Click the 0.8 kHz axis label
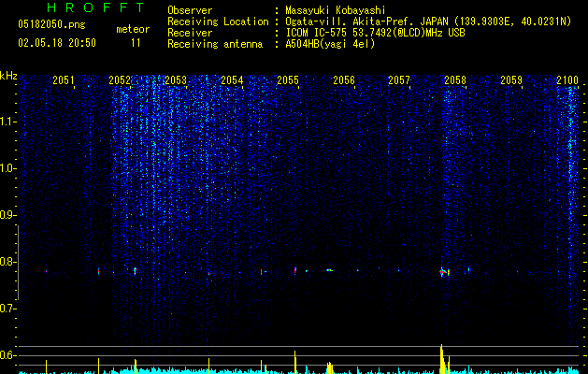Image resolution: width=588 pixels, height=374 pixels. tap(7, 262)
